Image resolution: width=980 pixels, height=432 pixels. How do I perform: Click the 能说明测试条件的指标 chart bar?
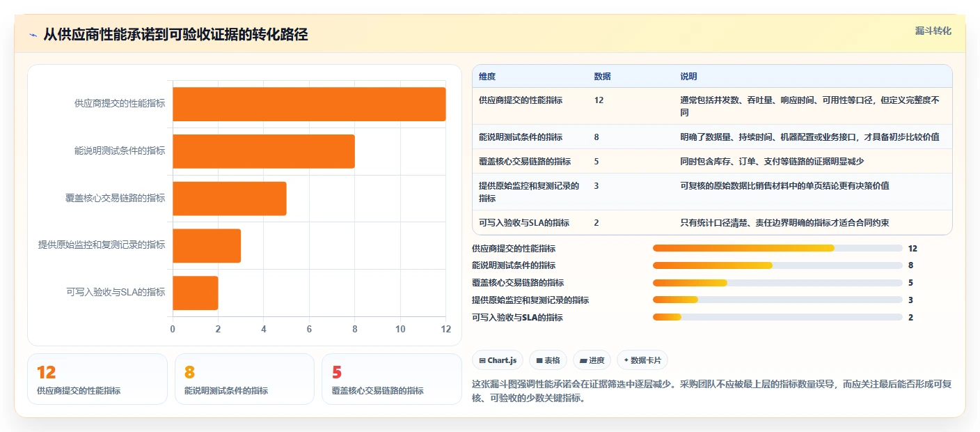pos(264,151)
